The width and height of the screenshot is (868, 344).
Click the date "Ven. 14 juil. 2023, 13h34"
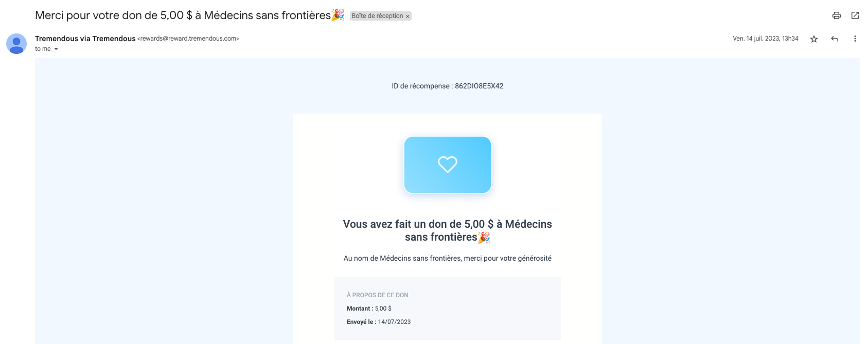(x=765, y=39)
